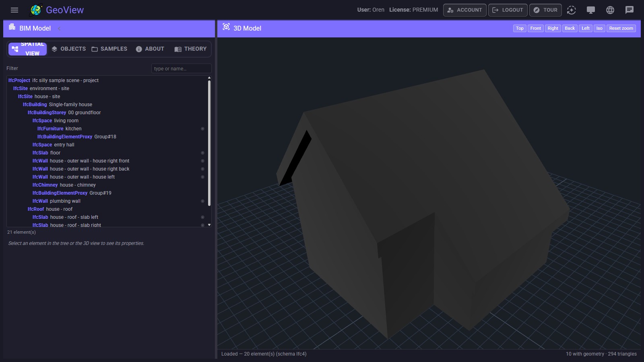Click the filter type or name field
Screen dimensions: 644x362
pos(181,68)
